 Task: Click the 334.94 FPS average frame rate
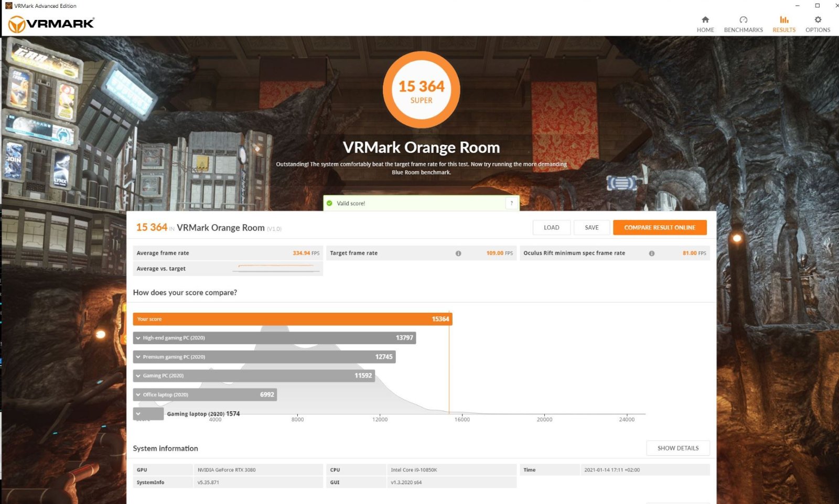[306, 253]
